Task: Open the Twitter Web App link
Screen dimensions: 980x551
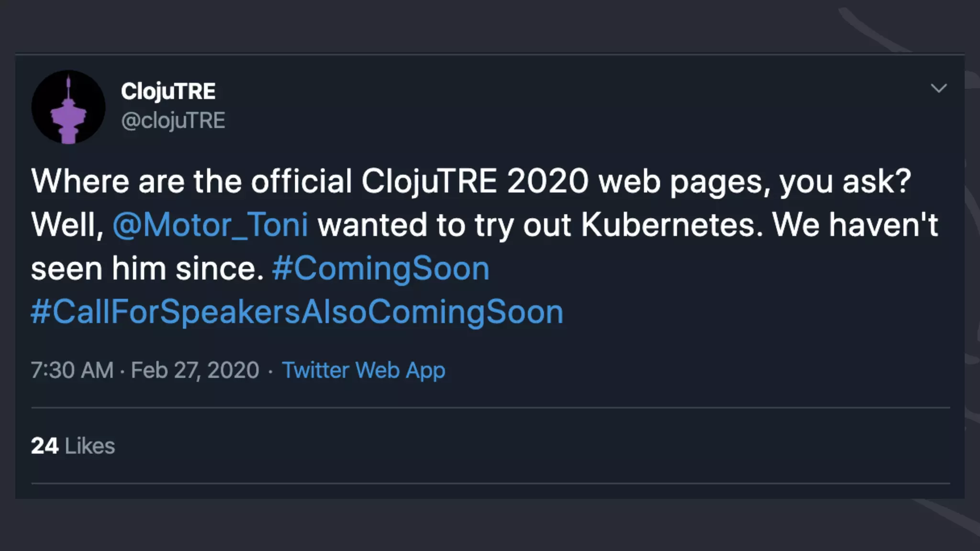Action: pos(363,370)
